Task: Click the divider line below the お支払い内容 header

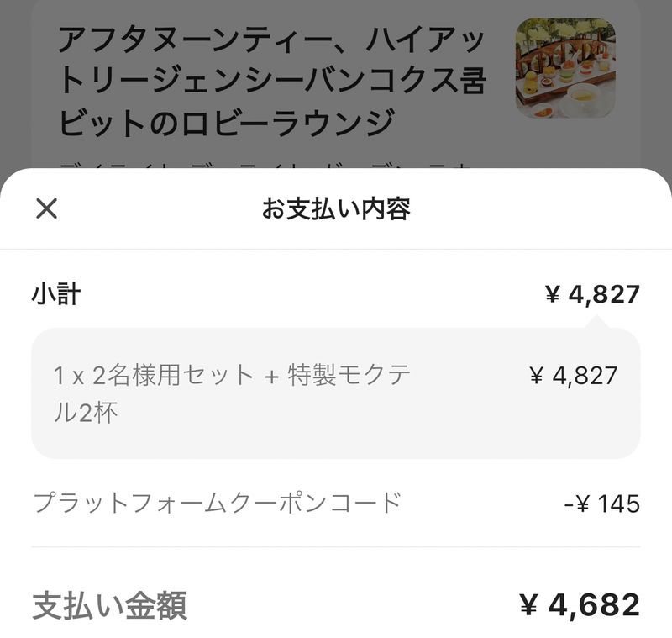Action: coord(336,249)
